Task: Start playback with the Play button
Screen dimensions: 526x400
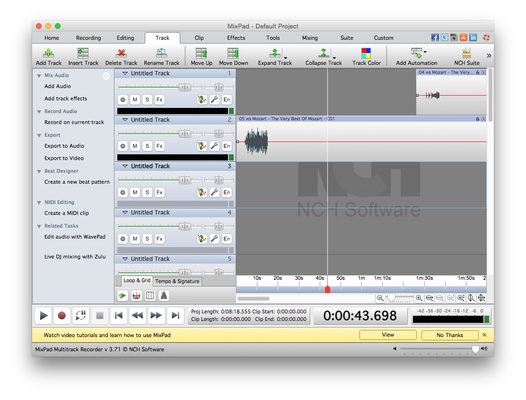Action: [x=43, y=315]
